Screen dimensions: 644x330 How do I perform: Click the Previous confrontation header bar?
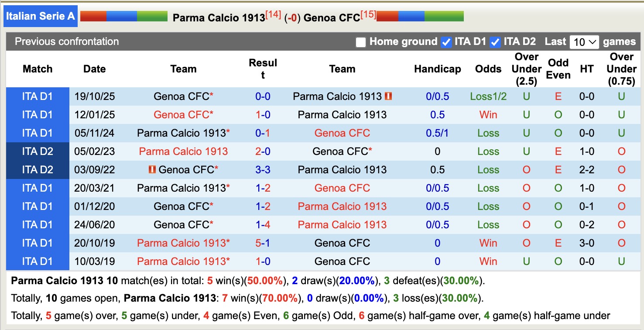point(66,42)
